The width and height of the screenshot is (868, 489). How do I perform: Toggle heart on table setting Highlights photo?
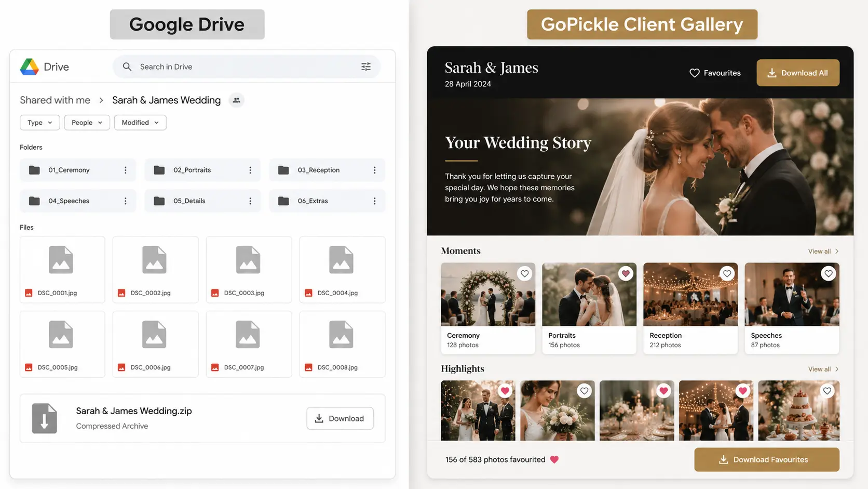663,391
